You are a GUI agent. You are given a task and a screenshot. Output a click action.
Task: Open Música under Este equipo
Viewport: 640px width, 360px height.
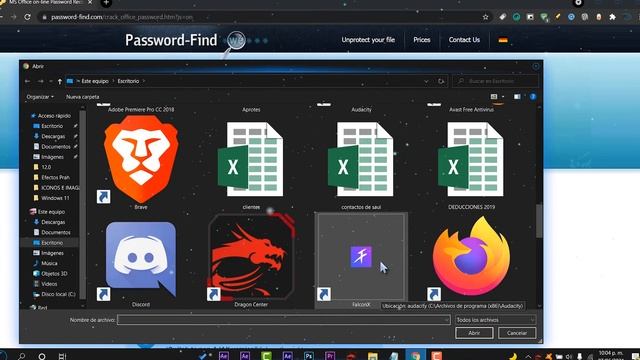click(x=49, y=263)
